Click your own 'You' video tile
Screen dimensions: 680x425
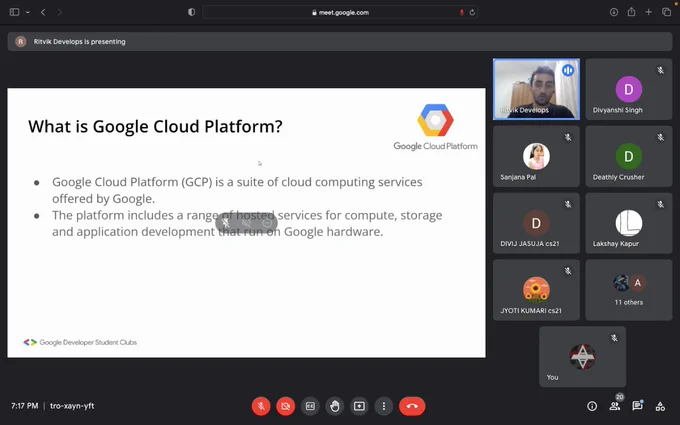(x=582, y=356)
